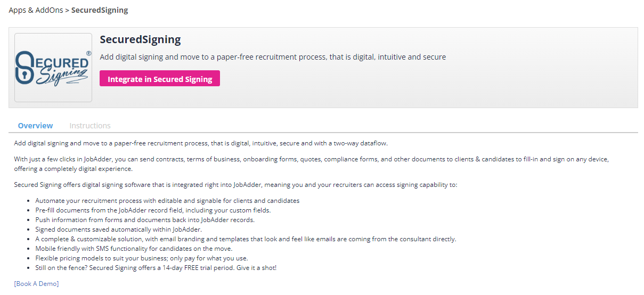Image resolution: width=644 pixels, height=295 pixels.
Task: Go back to Apps & AddOns breadcrumb
Action: click(35, 10)
